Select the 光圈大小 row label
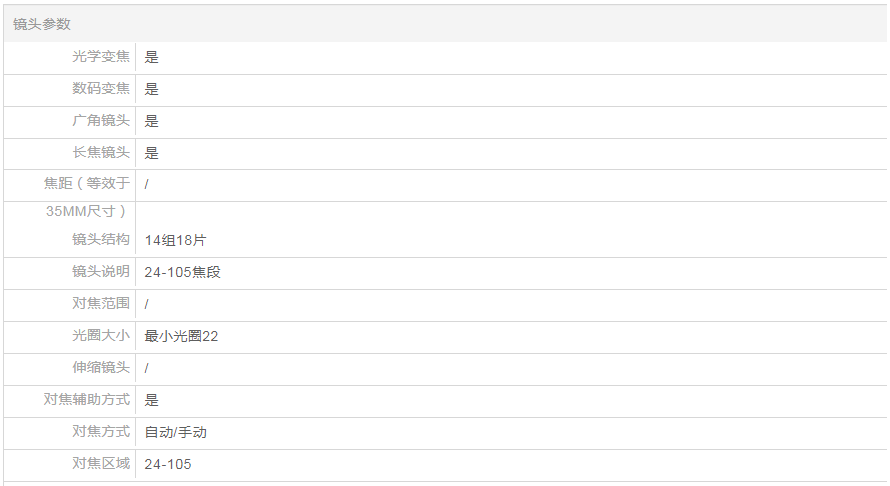The image size is (890, 486). (101, 336)
